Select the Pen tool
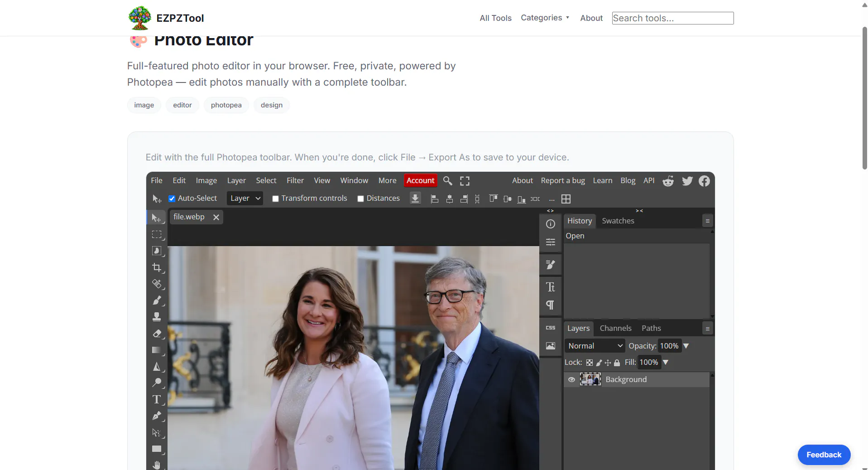The height and width of the screenshot is (470, 868). pos(157,416)
